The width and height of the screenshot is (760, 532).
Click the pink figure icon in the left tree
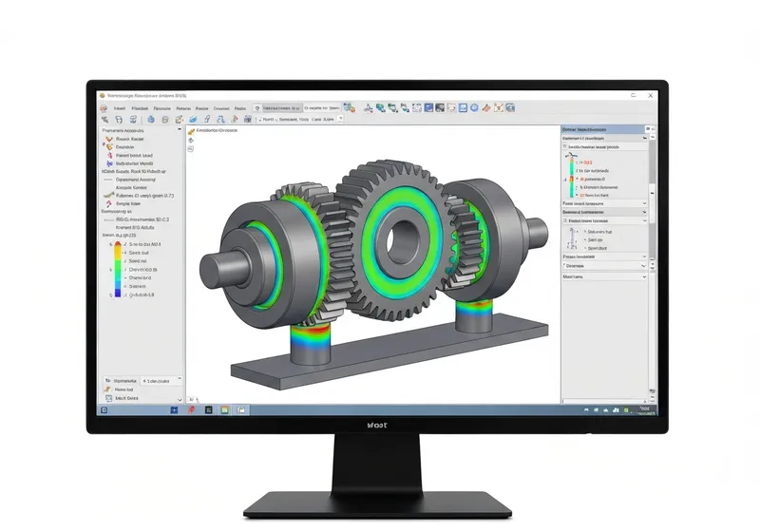109,156
